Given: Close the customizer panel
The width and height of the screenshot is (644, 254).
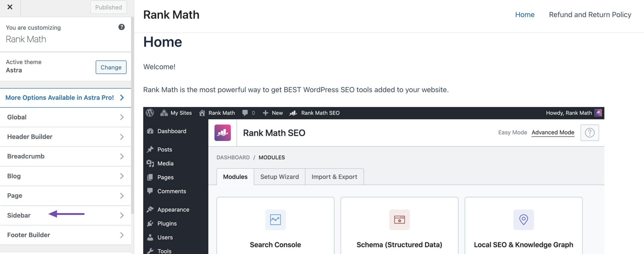Looking at the screenshot, I should tap(10, 7).
